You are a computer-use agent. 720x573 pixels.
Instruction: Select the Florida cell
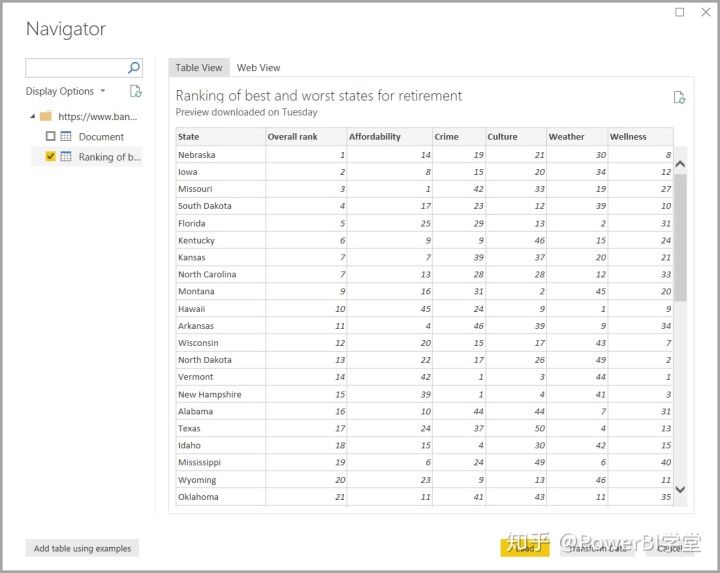pyautogui.click(x=220, y=223)
